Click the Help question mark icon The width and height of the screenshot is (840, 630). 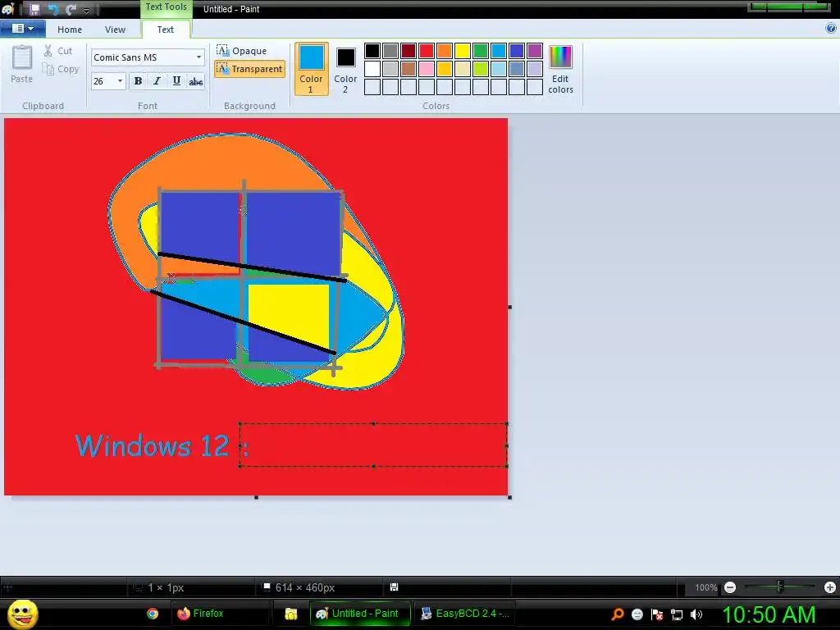point(832,29)
